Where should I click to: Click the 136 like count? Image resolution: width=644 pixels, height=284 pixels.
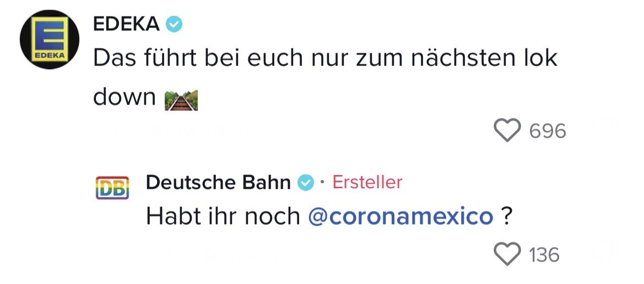tap(544, 255)
